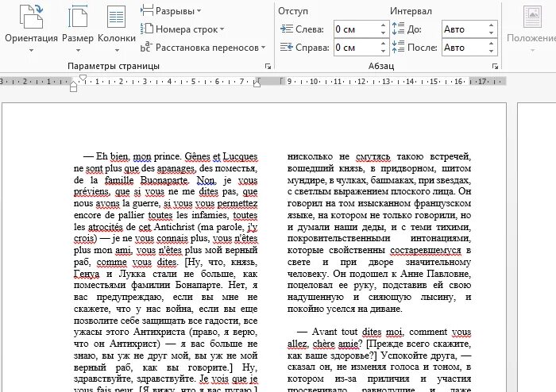Open Параметры страницы dialog launcher
This screenshot has width=556, height=392.
[x=268, y=66]
